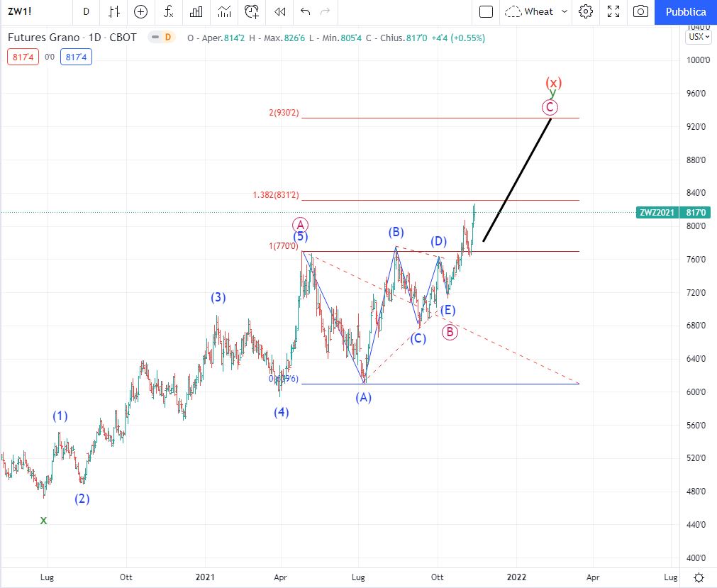This screenshot has width=717, height=588.
Task: Select the blue (A) wave label
Action: [364, 397]
